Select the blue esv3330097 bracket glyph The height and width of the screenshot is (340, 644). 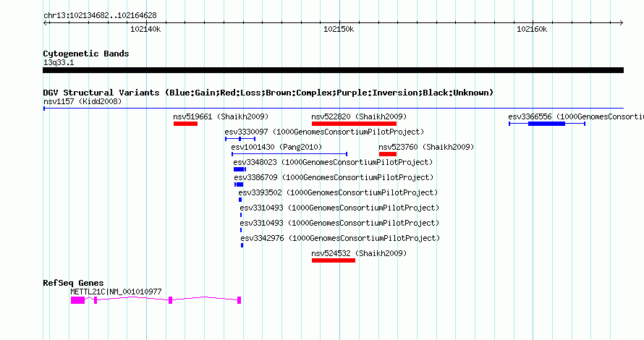240,139
